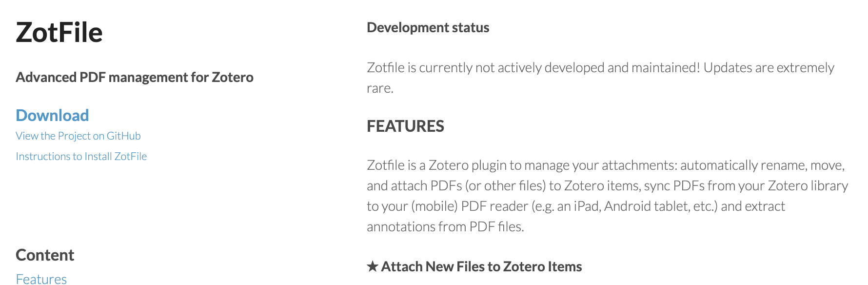This screenshot has width=868, height=285.
Task: Open Instructions to Install ZotFile link
Action: 81,156
